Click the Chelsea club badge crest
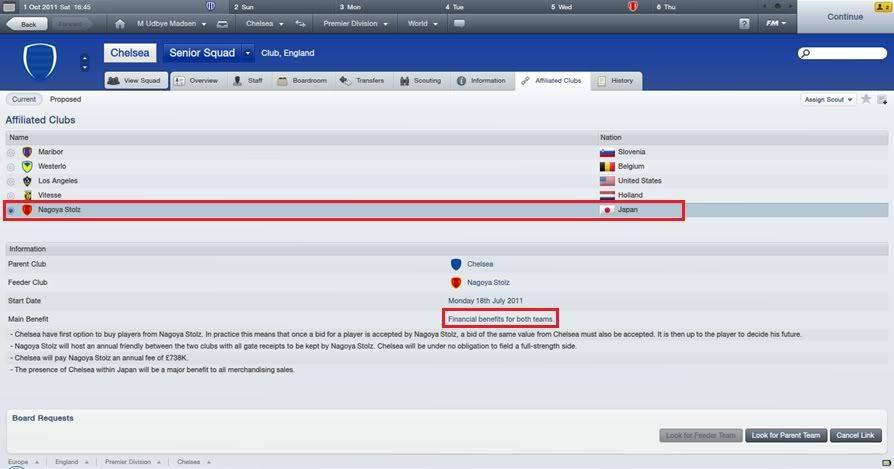This screenshot has width=894, height=469. point(40,62)
